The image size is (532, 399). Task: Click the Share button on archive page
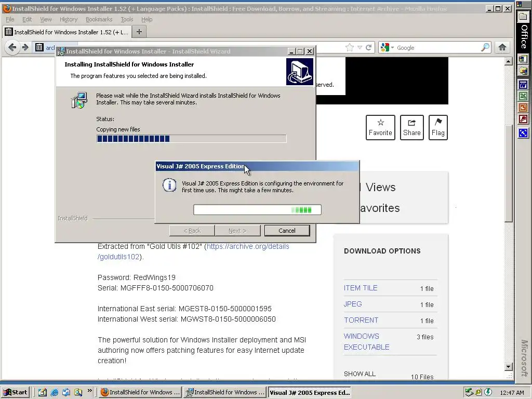[411, 128]
